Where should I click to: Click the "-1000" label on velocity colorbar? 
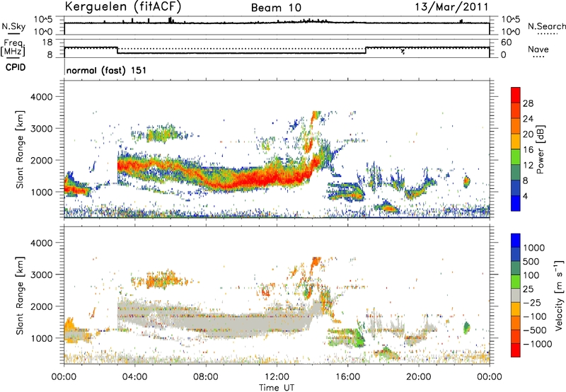(537, 344)
